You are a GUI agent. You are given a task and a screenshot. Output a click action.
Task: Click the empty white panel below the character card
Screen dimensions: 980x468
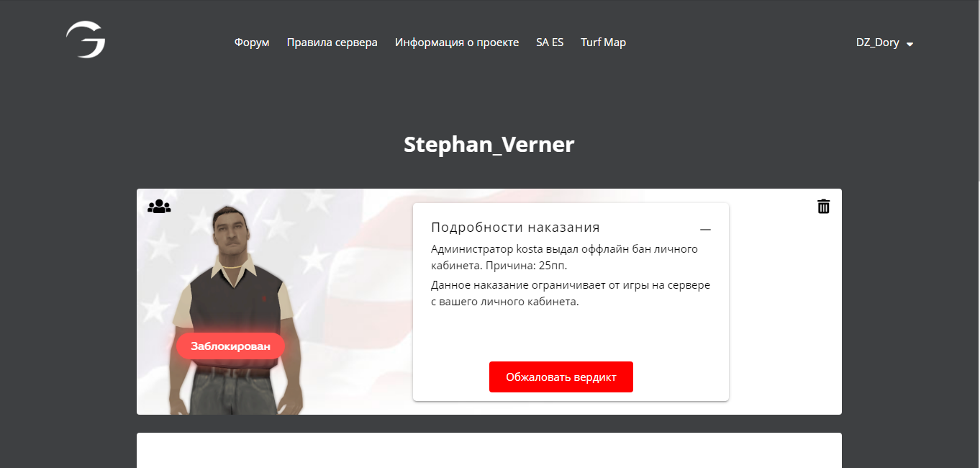tap(489, 450)
